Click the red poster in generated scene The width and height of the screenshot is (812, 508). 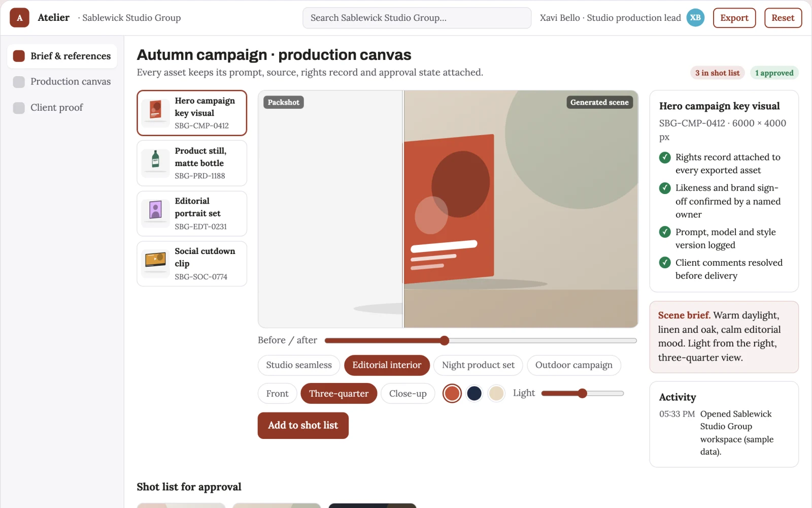tap(449, 209)
